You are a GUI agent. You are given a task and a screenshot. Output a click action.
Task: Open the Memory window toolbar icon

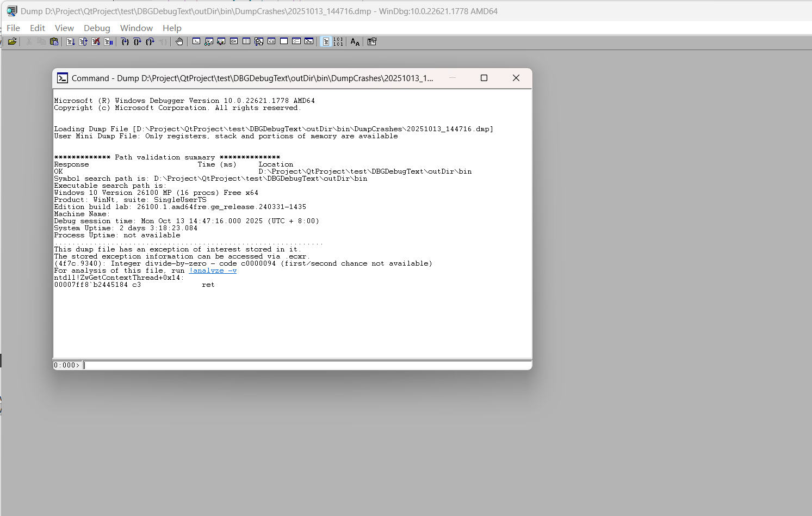point(246,41)
